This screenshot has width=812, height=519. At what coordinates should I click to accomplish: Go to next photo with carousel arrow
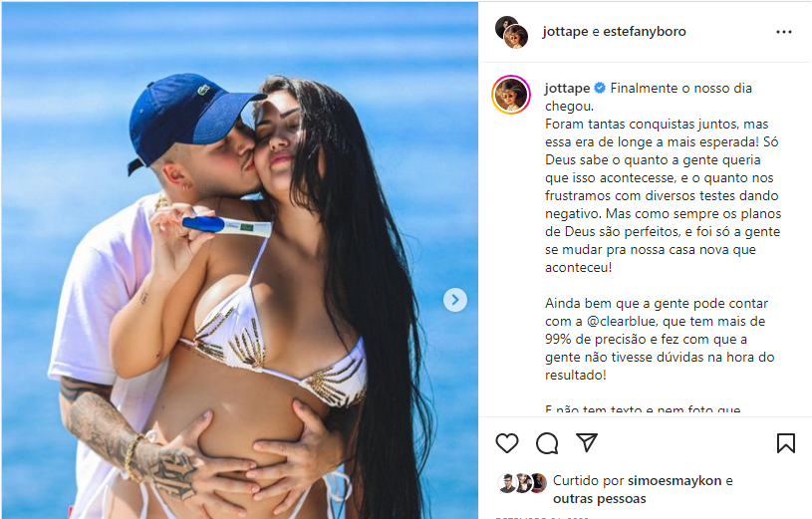(x=455, y=300)
